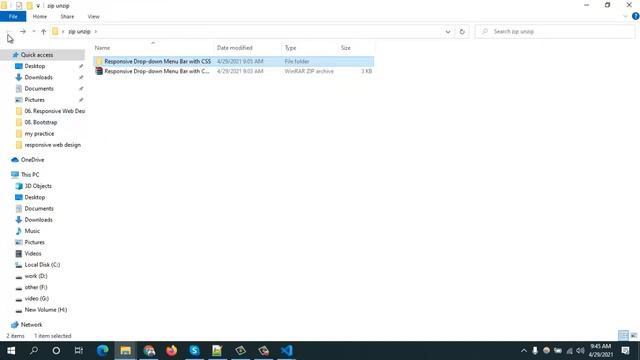
Task: Switch to details view layout icon
Action: point(623,336)
